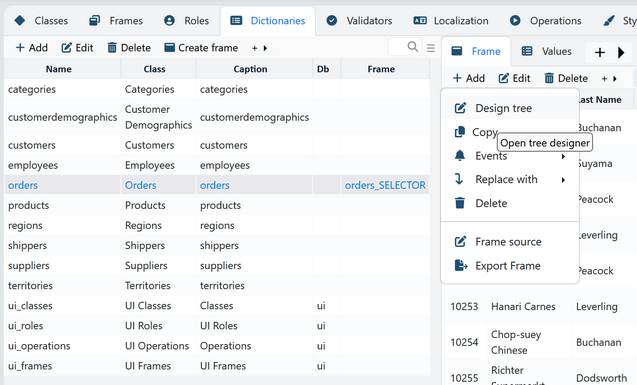Click the right arrow icon after Values tab
Screen dimensions: 637x385
point(621,52)
